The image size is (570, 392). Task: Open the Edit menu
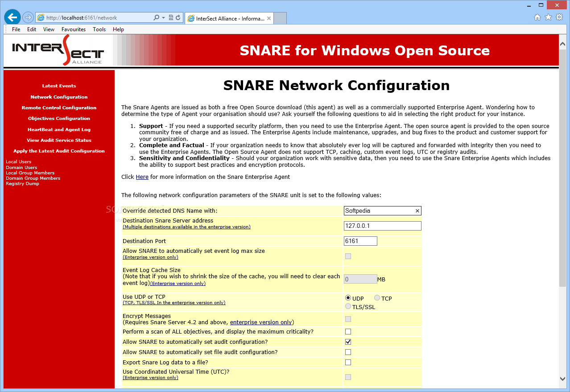(32, 29)
